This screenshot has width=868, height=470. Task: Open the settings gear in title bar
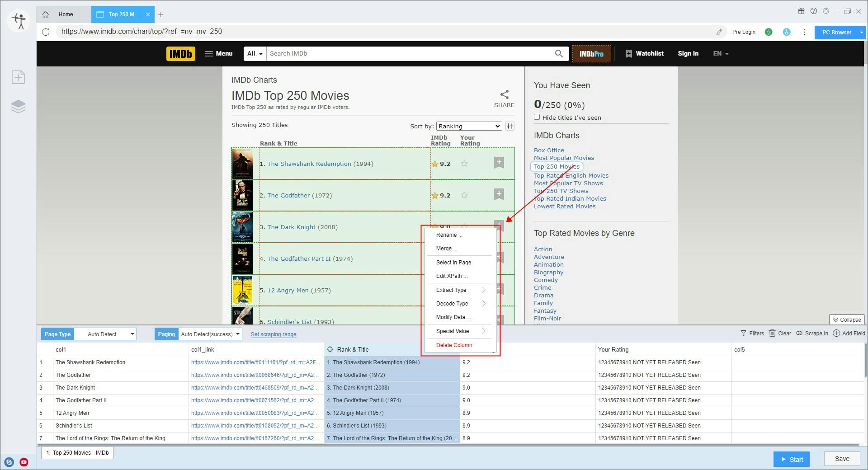tap(826, 11)
